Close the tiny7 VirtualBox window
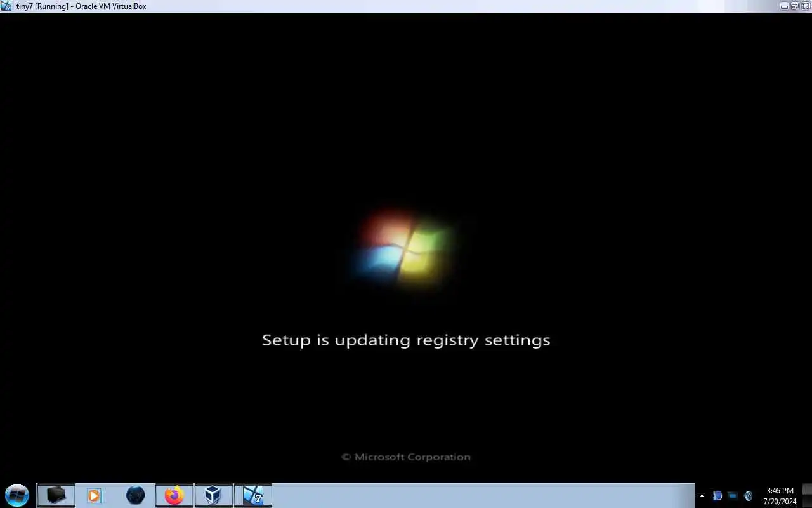 click(x=804, y=6)
